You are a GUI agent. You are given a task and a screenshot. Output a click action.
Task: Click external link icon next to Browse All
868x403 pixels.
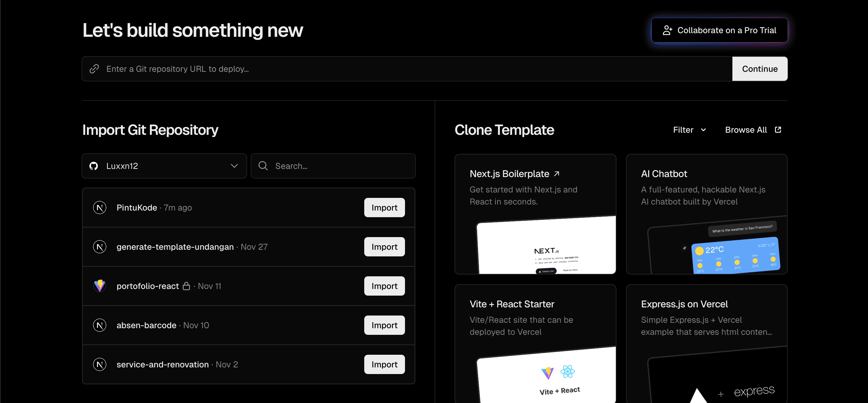click(x=778, y=130)
